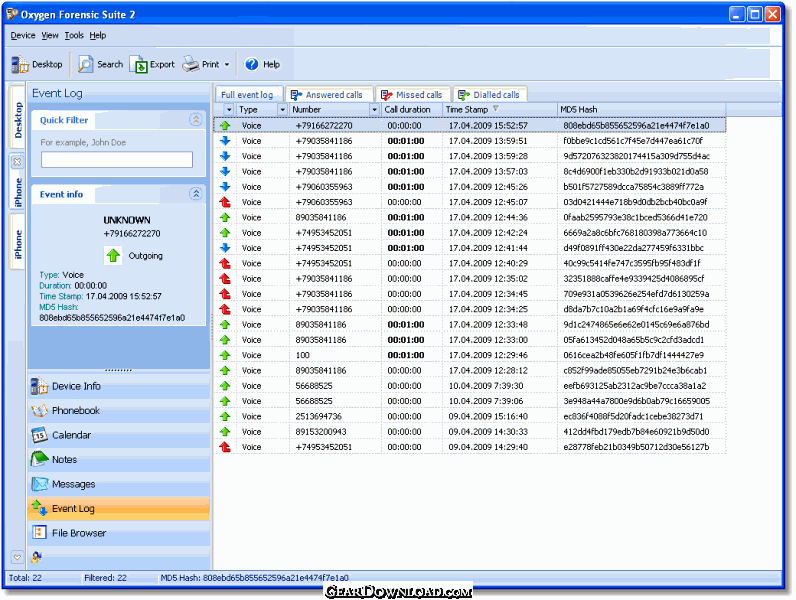Image resolution: width=796 pixels, height=600 pixels.
Task: Open the File Browser section
Action: (x=118, y=533)
